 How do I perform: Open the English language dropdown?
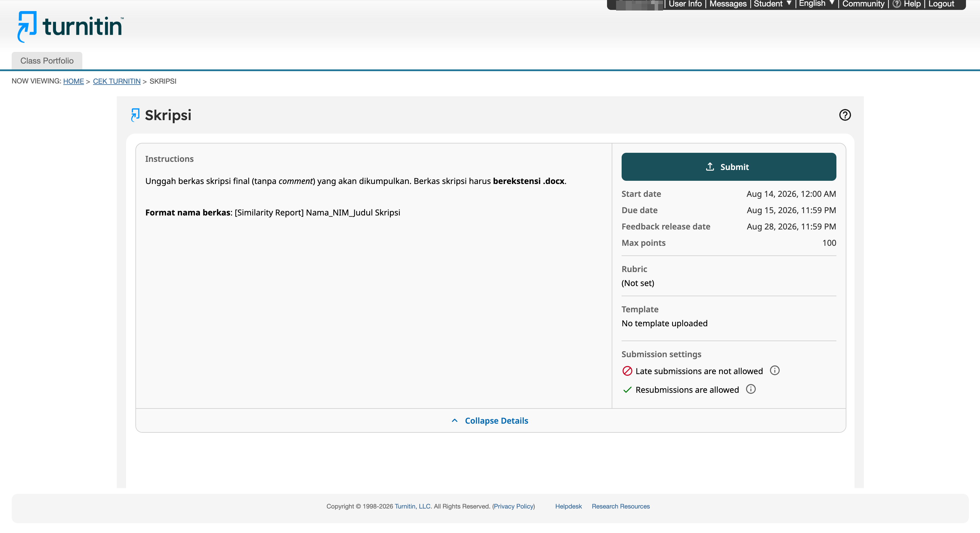(x=816, y=4)
